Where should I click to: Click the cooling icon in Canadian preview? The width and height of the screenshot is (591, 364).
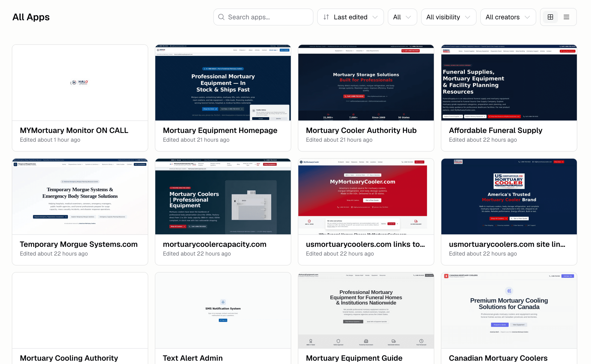point(509,291)
